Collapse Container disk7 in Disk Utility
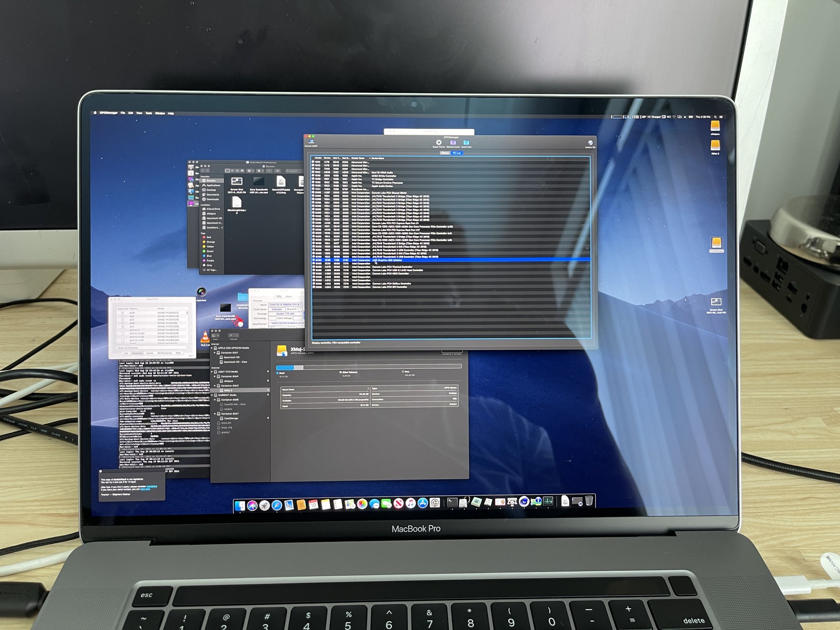Viewport: 840px width, 630px height. coord(215,414)
